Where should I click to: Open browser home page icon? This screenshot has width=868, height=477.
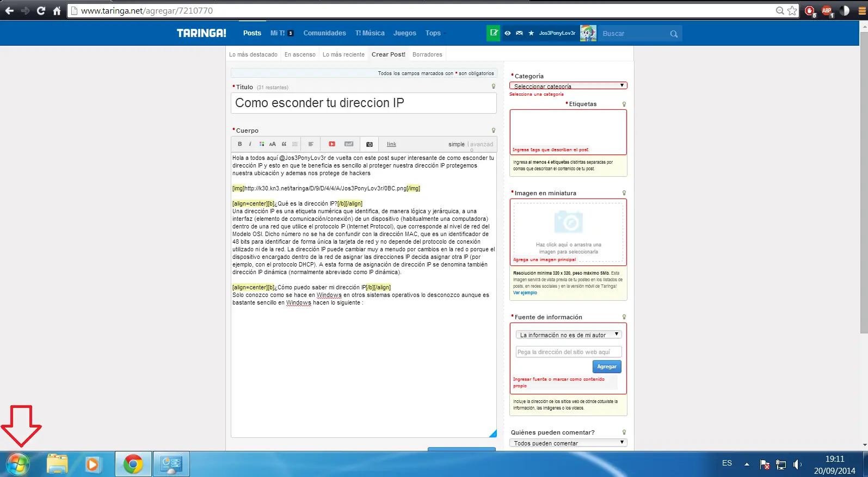(57, 10)
